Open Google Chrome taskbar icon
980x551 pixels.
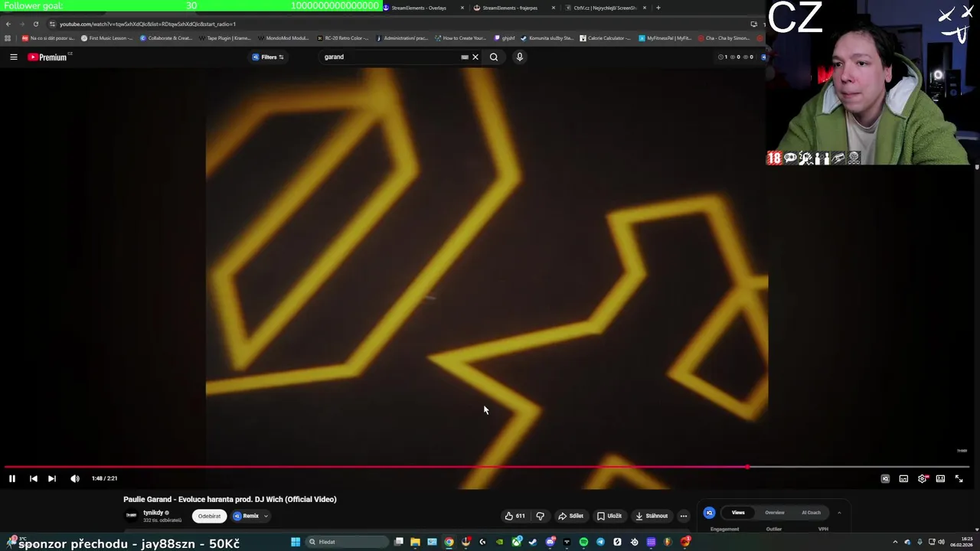[449, 542]
